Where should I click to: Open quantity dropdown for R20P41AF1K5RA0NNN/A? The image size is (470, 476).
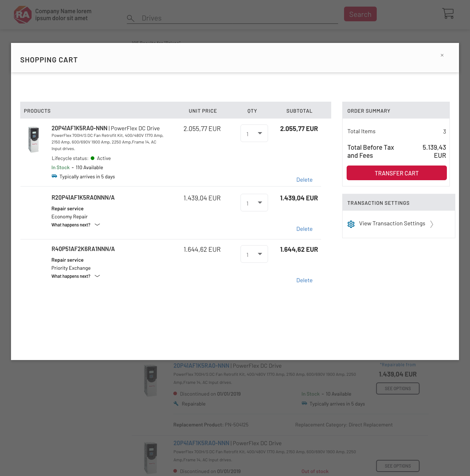254,203
